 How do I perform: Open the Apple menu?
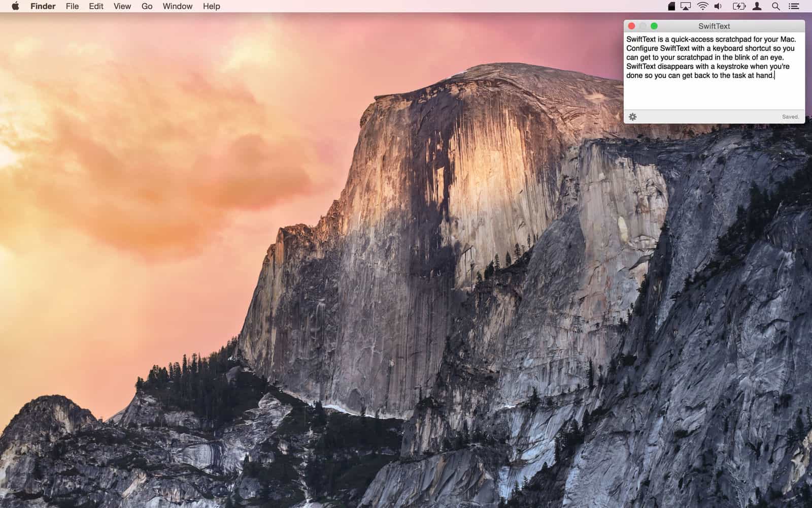point(15,6)
